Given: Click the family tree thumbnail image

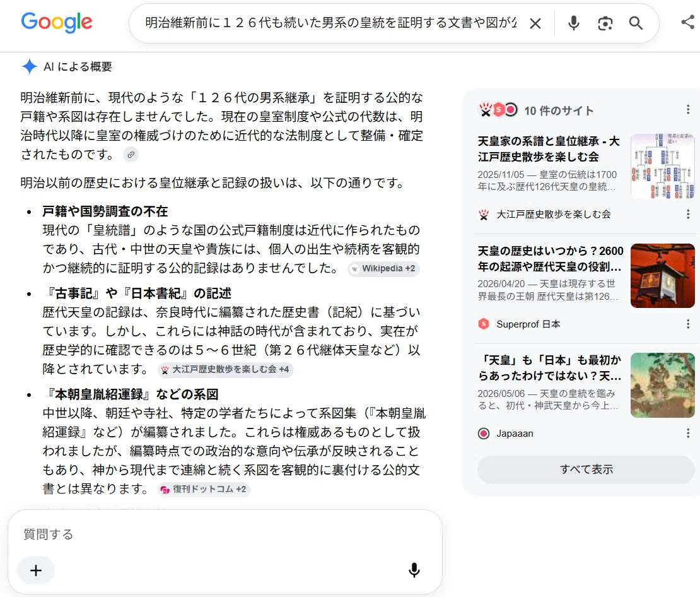Looking at the screenshot, I should click(x=663, y=166).
